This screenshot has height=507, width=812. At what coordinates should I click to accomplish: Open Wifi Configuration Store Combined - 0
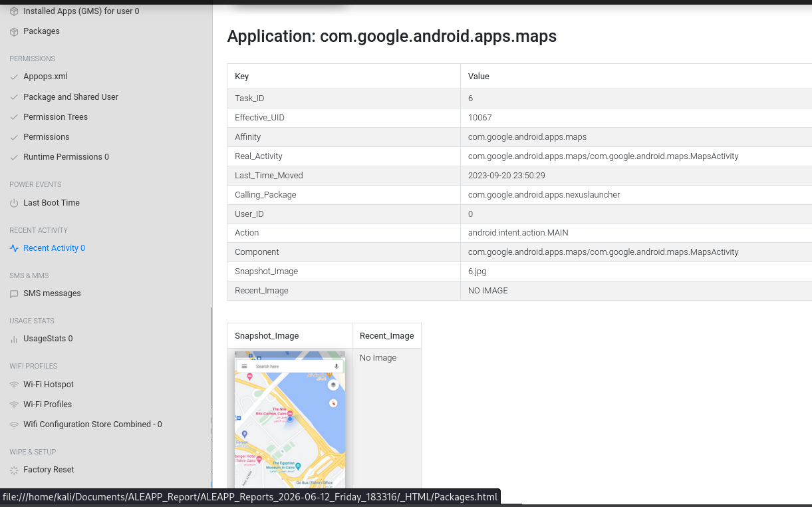tap(92, 424)
